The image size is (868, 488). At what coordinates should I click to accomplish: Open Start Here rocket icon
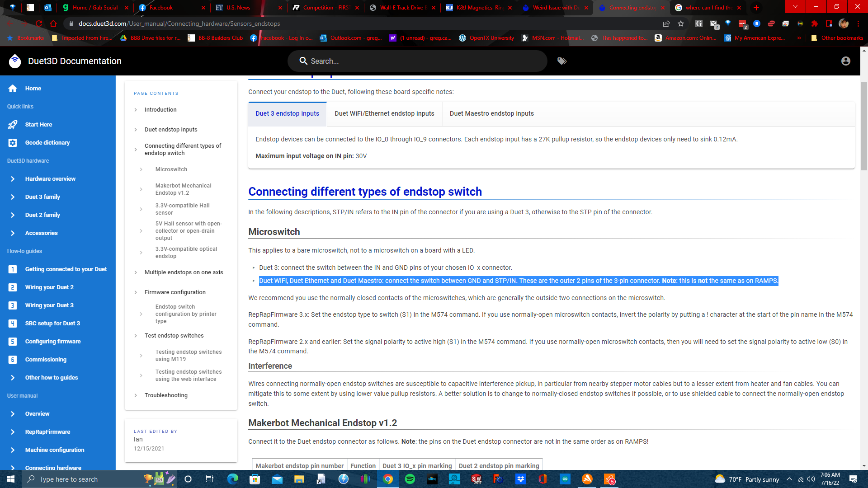13,125
